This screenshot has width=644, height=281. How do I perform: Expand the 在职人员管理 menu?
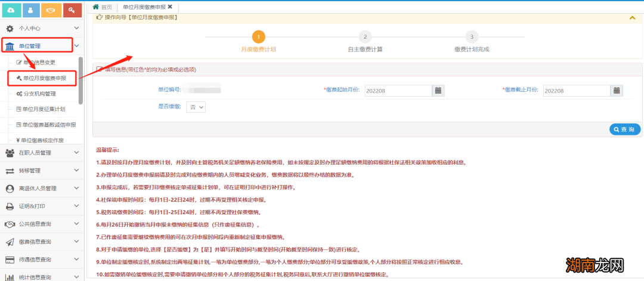76,153
